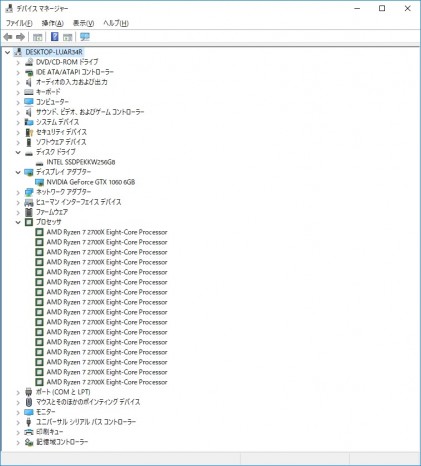Click the 印刷キュー printer icon

pyautogui.click(x=29, y=432)
